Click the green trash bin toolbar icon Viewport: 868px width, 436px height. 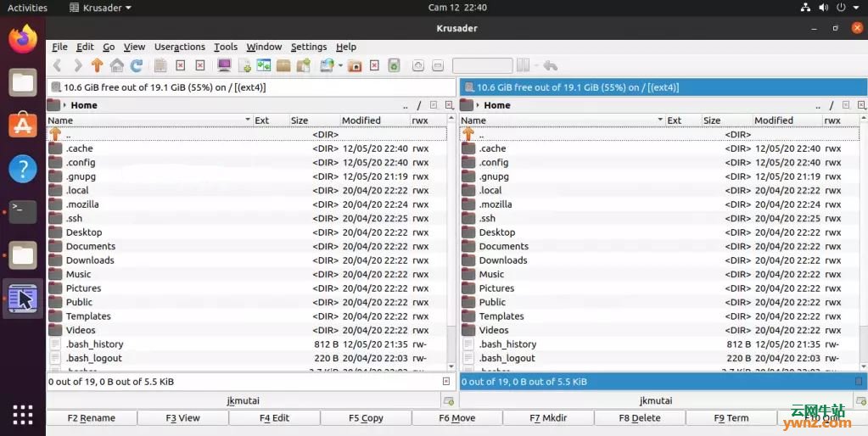click(394, 66)
